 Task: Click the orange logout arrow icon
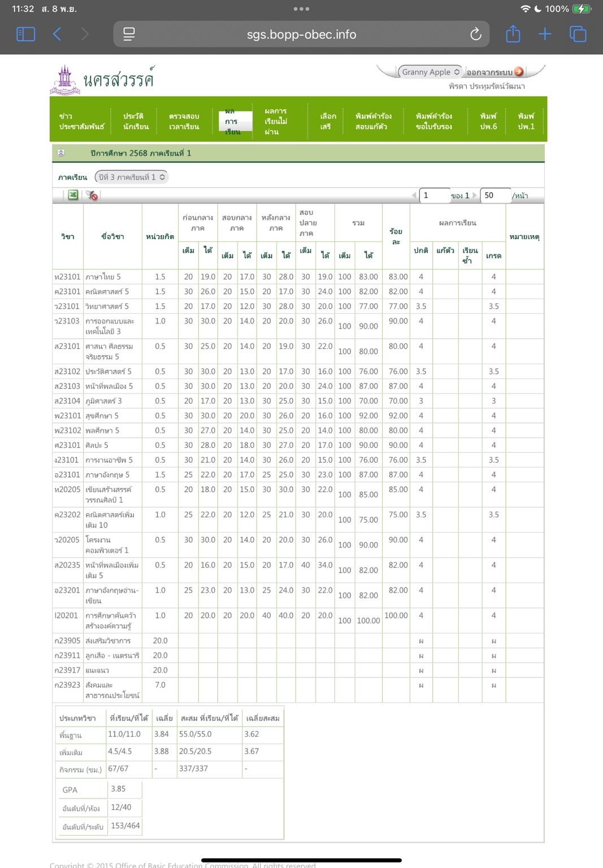(x=519, y=72)
